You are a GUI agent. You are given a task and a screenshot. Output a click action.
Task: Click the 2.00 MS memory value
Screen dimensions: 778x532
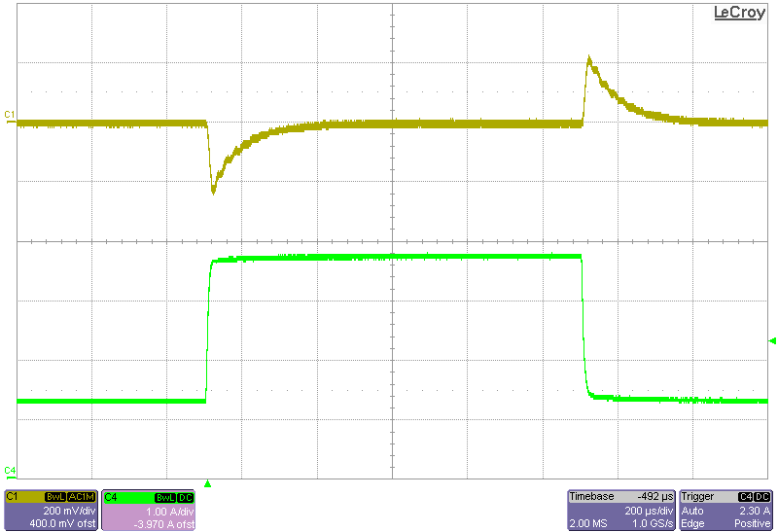pos(588,523)
